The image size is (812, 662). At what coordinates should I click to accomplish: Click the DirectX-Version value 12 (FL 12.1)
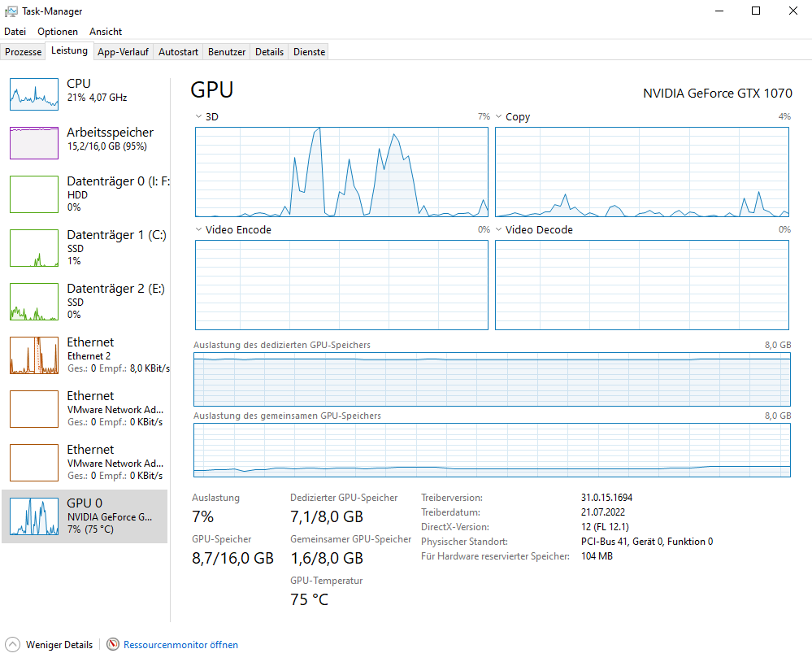[605, 527]
